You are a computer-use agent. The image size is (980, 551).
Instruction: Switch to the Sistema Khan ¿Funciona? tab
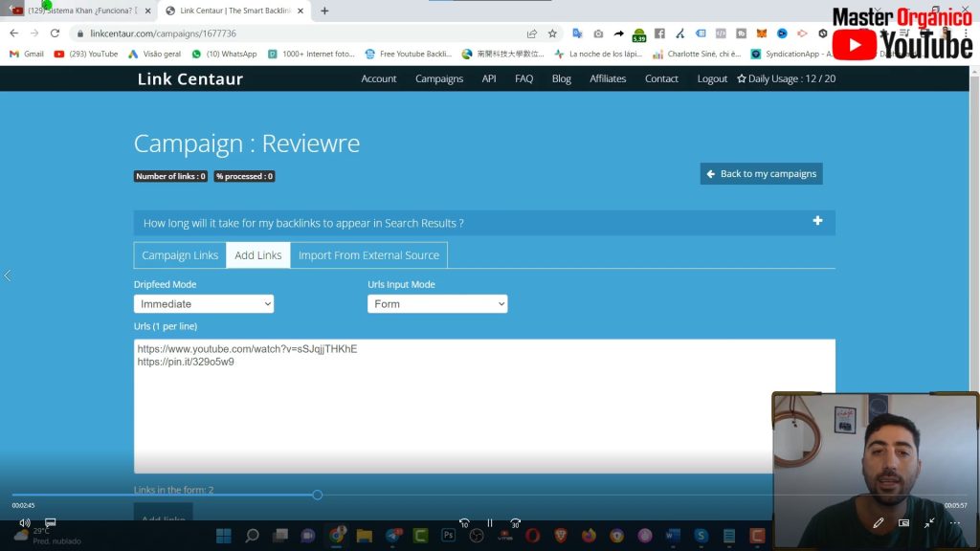tap(80, 11)
